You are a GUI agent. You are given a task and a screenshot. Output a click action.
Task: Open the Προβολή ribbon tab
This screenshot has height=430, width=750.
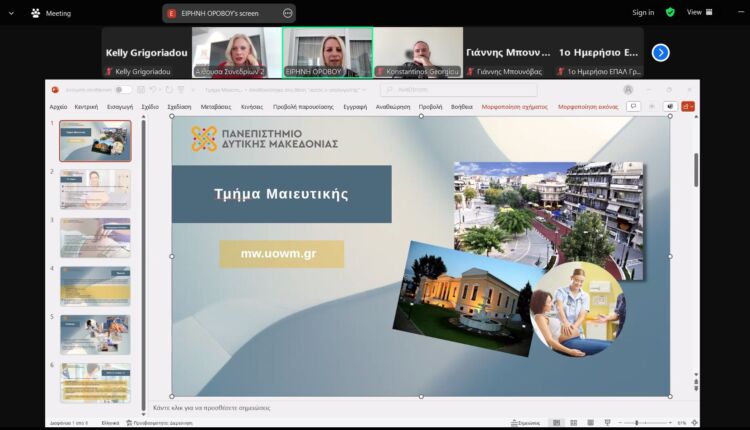tap(430, 107)
